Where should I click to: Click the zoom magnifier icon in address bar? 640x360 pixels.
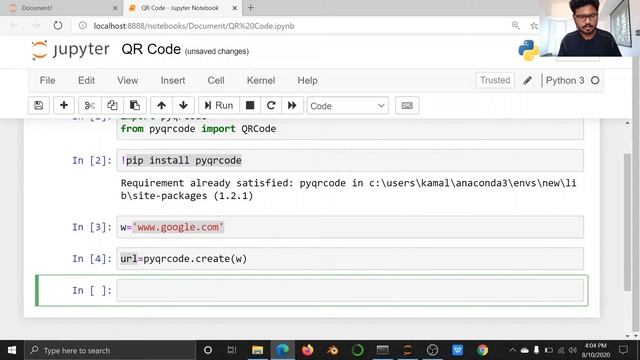(516, 25)
